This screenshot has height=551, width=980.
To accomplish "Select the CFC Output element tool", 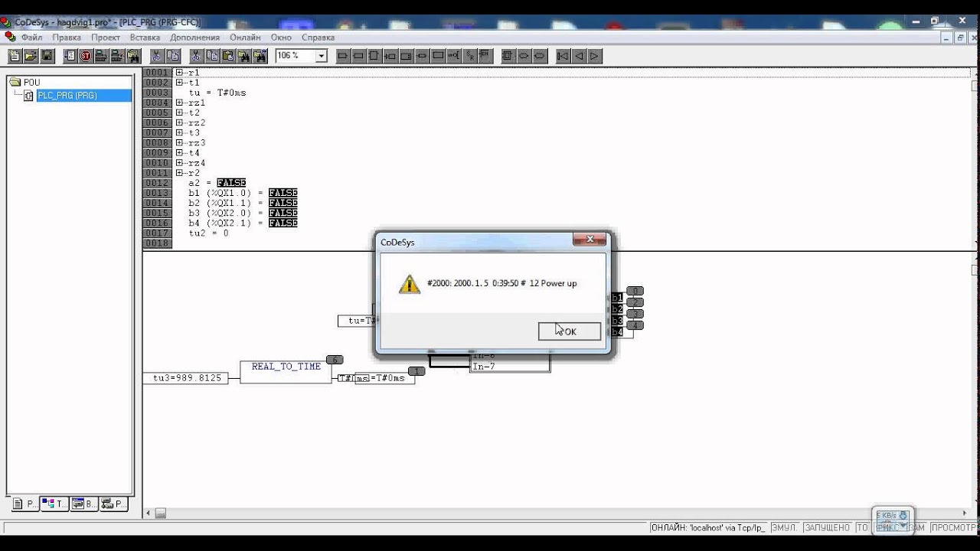I will point(358,56).
